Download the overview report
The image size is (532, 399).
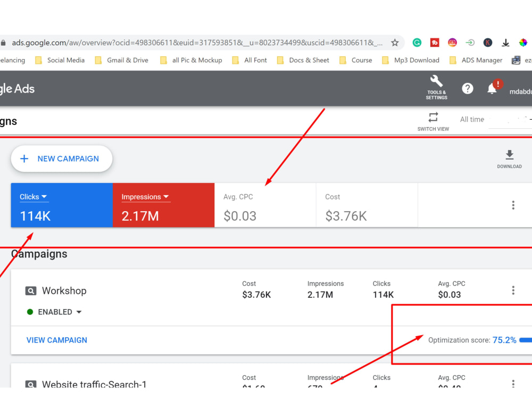click(x=509, y=159)
